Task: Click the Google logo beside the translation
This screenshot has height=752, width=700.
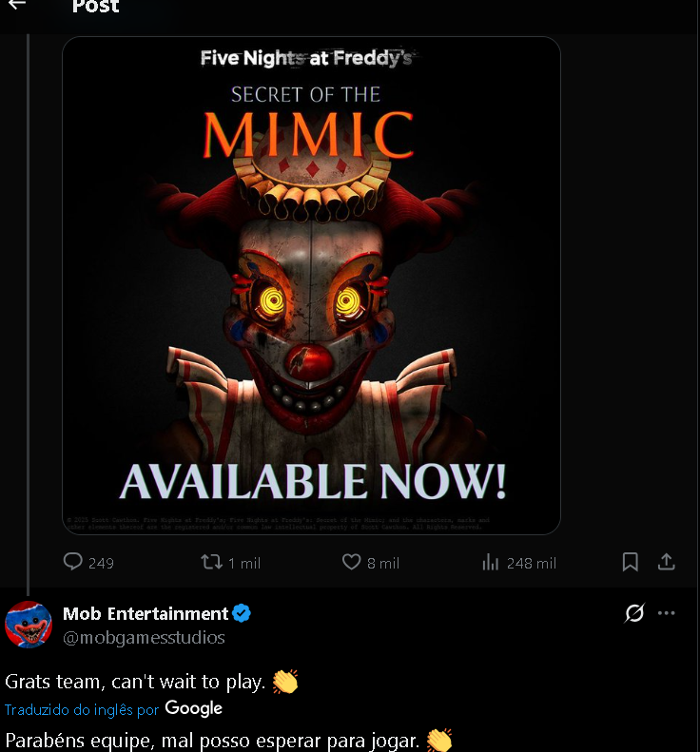Action: pyautogui.click(x=193, y=709)
